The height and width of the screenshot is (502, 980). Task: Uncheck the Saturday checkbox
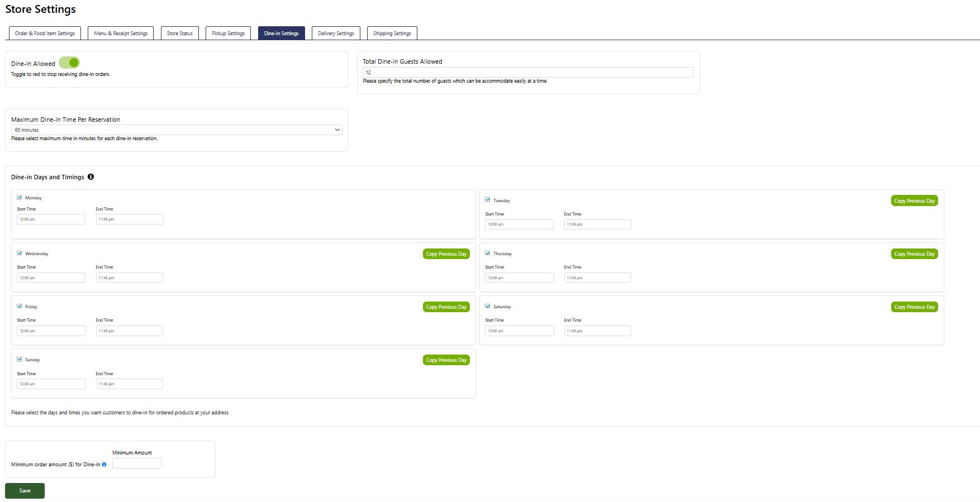point(488,307)
